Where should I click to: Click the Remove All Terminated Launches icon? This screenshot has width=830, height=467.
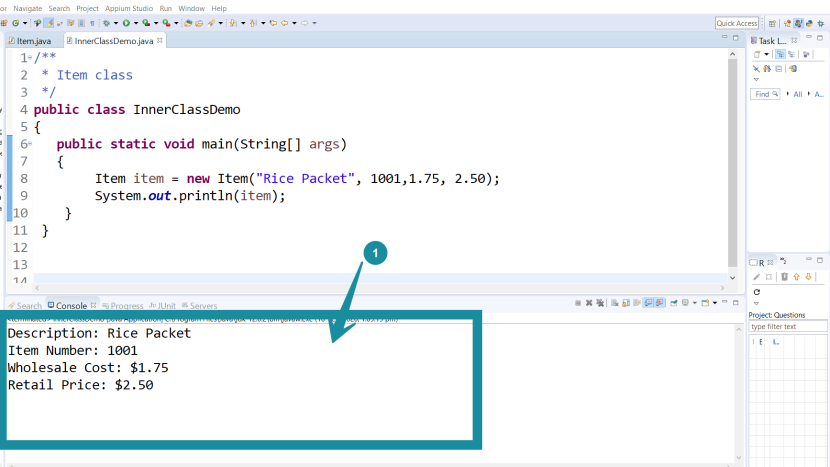(600, 303)
